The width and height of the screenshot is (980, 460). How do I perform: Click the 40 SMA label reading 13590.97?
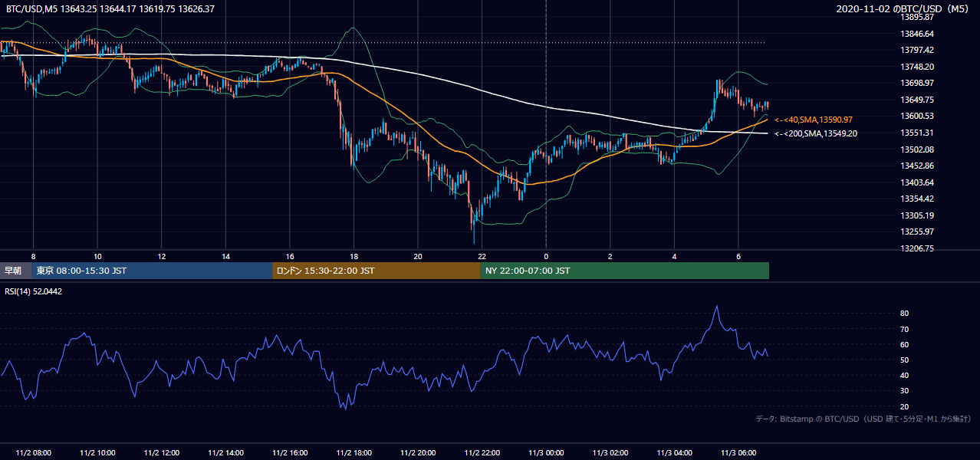814,120
